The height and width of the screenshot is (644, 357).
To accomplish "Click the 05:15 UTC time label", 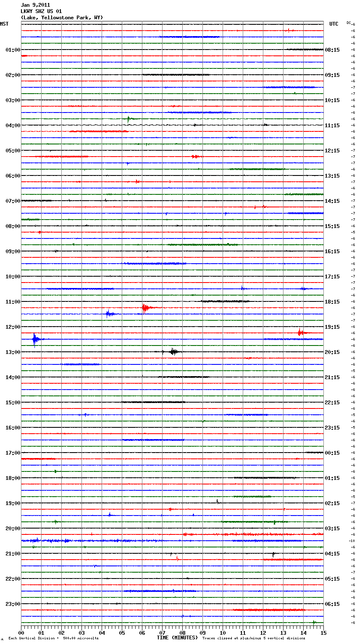I will point(332,579).
